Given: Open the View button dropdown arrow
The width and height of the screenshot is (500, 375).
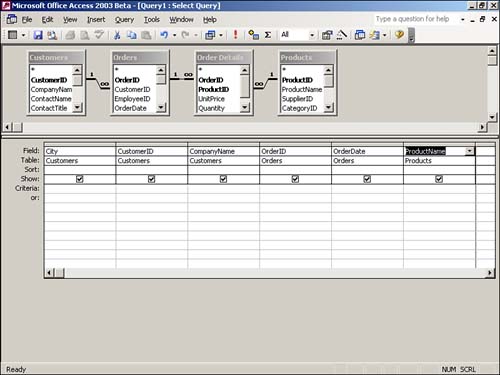Looking at the screenshot, I should click(23, 35).
